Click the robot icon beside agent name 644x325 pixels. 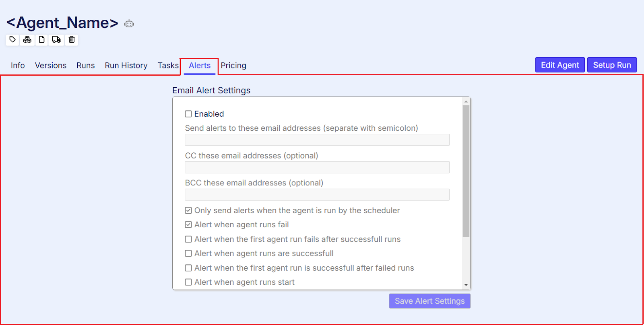point(129,24)
